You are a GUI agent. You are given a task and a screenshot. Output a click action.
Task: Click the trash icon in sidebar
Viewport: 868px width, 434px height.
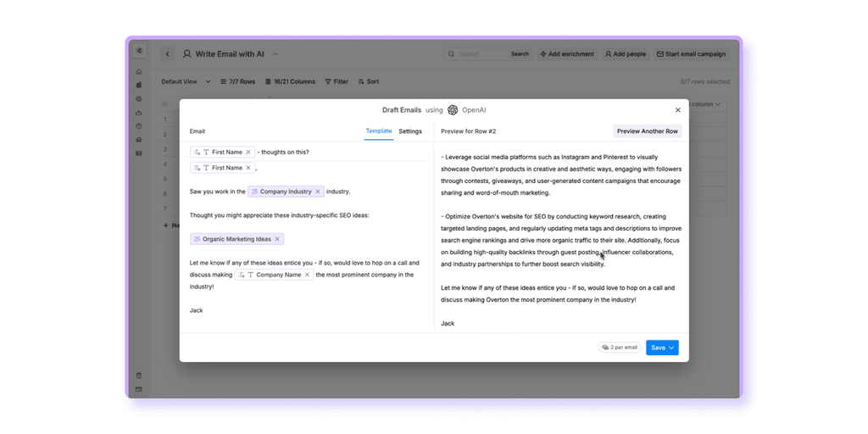click(x=139, y=376)
